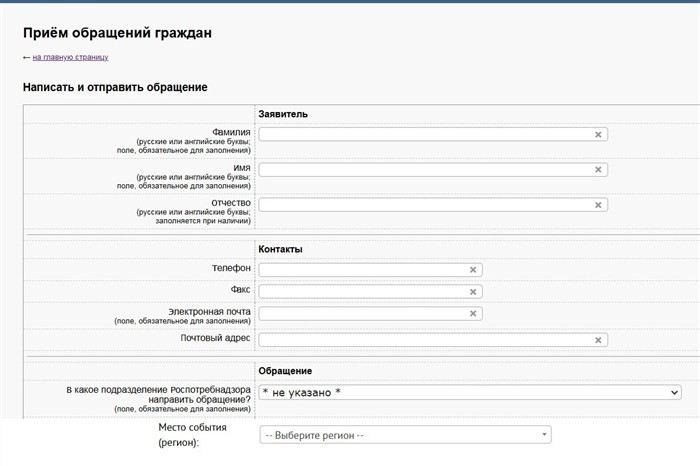Open the Роспотребнадзор подразделение dropdown

coord(470,392)
